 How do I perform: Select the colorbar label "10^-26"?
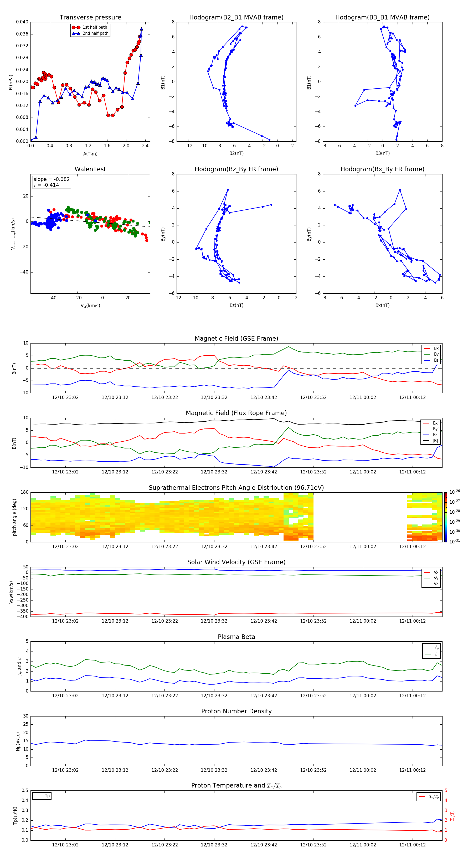tap(455, 492)
